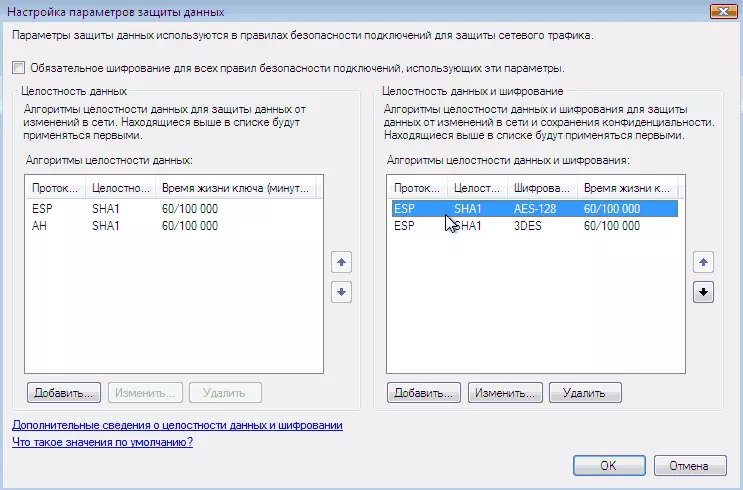Select the ESP SHA1 3DES row
The height and width of the screenshot is (490, 743).
(x=534, y=226)
